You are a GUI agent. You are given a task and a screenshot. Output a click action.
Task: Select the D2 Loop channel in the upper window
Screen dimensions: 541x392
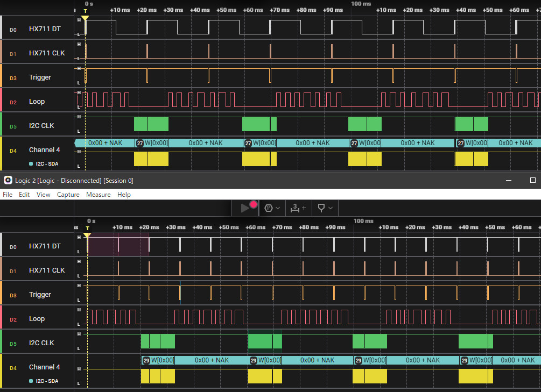(37, 102)
